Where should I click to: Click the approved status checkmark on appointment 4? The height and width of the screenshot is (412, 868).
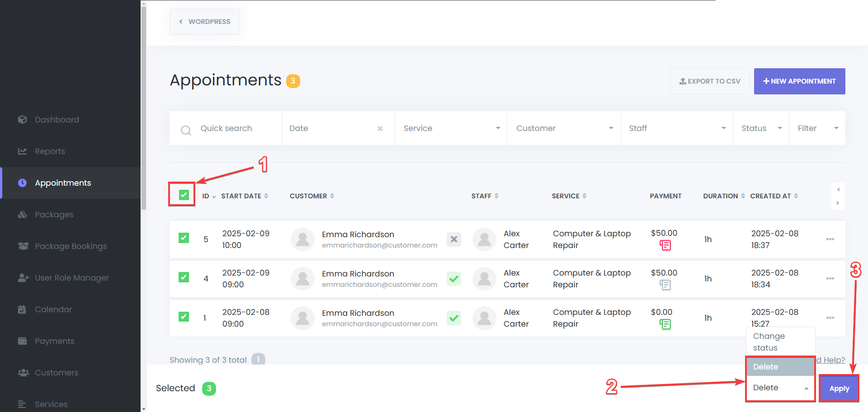(x=454, y=279)
